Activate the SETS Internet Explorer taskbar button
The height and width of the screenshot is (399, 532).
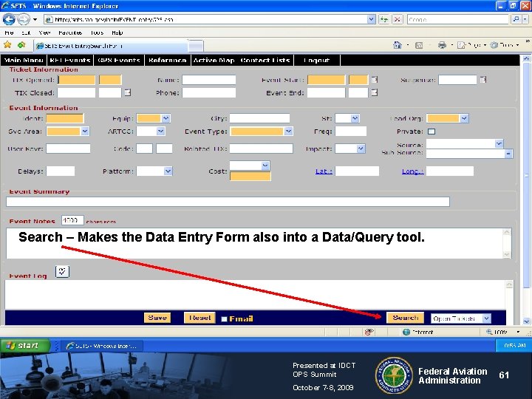coord(103,346)
